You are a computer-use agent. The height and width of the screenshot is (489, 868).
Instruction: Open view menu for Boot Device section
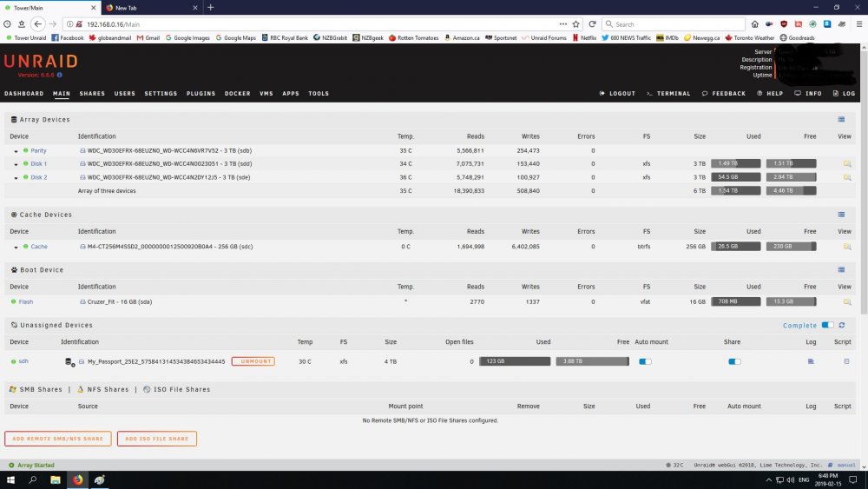point(841,270)
